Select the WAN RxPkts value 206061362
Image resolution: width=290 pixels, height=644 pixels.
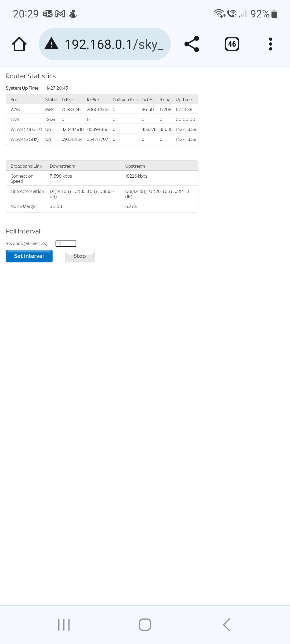point(98,109)
